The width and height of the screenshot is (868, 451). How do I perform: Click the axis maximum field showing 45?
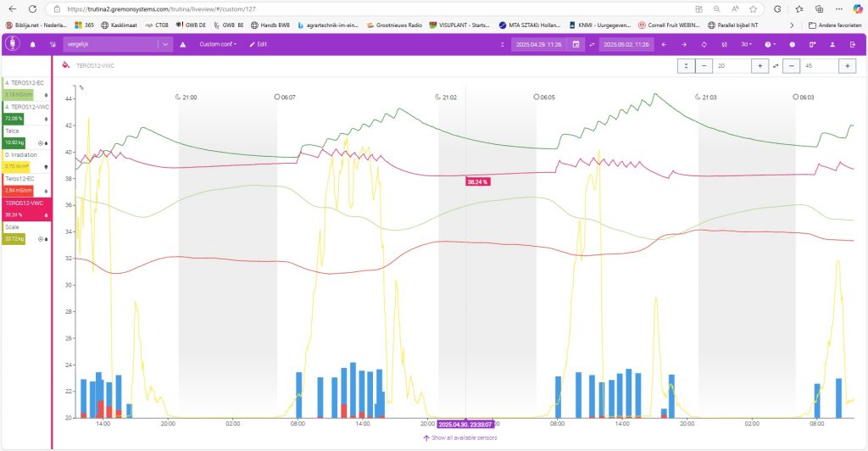(x=820, y=66)
